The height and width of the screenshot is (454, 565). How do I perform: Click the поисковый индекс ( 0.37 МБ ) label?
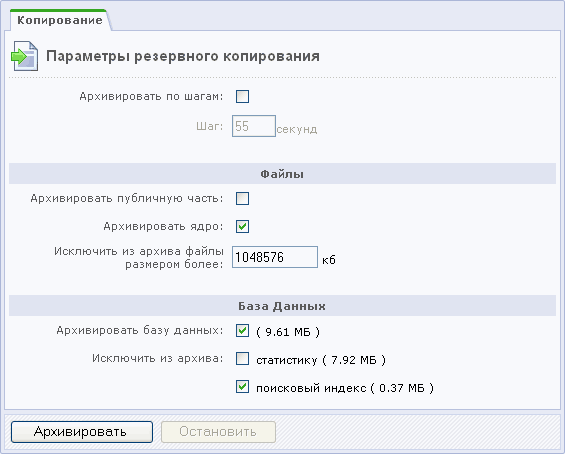[345, 388]
